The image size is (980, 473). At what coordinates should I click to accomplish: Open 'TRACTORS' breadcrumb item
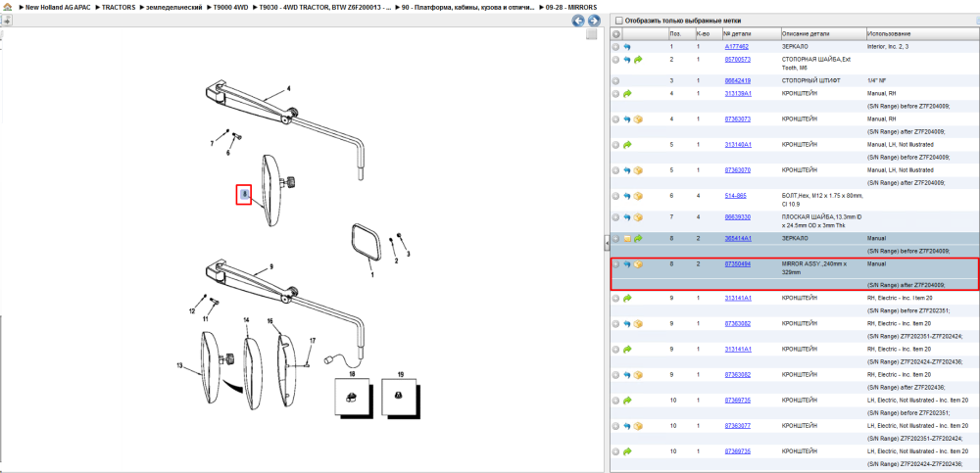click(x=119, y=7)
